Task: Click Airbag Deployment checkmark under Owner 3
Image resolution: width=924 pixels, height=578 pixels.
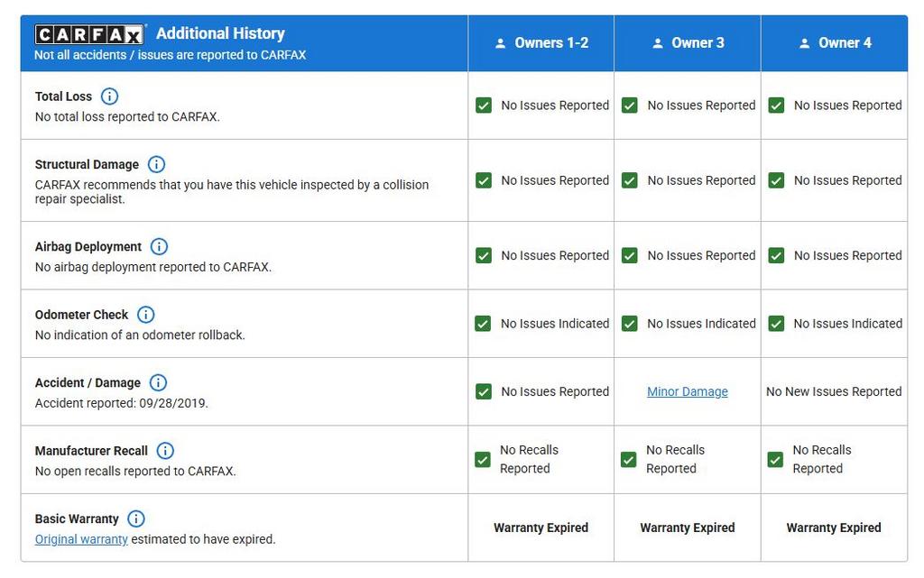Action: (630, 255)
